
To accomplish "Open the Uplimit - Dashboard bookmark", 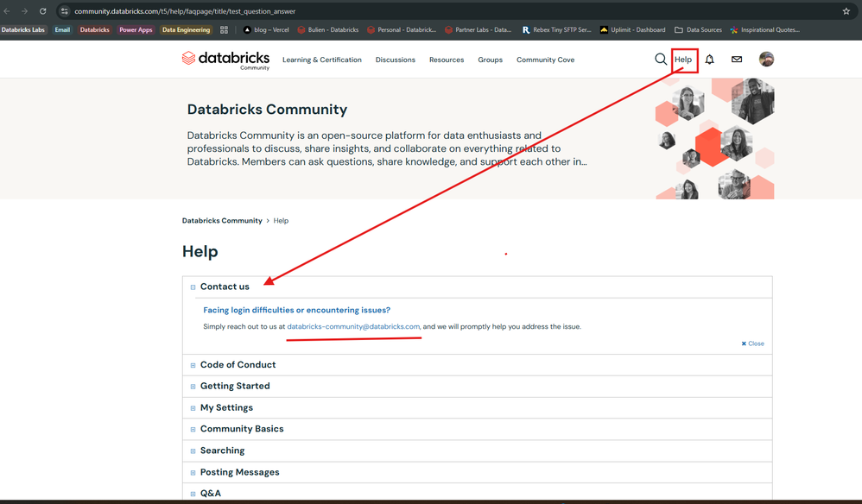I will click(632, 29).
